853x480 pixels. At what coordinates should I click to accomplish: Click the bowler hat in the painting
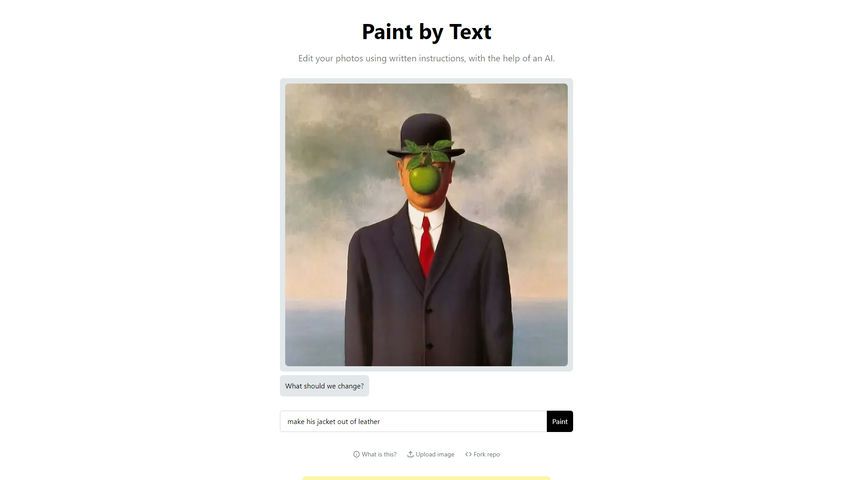tap(426, 135)
